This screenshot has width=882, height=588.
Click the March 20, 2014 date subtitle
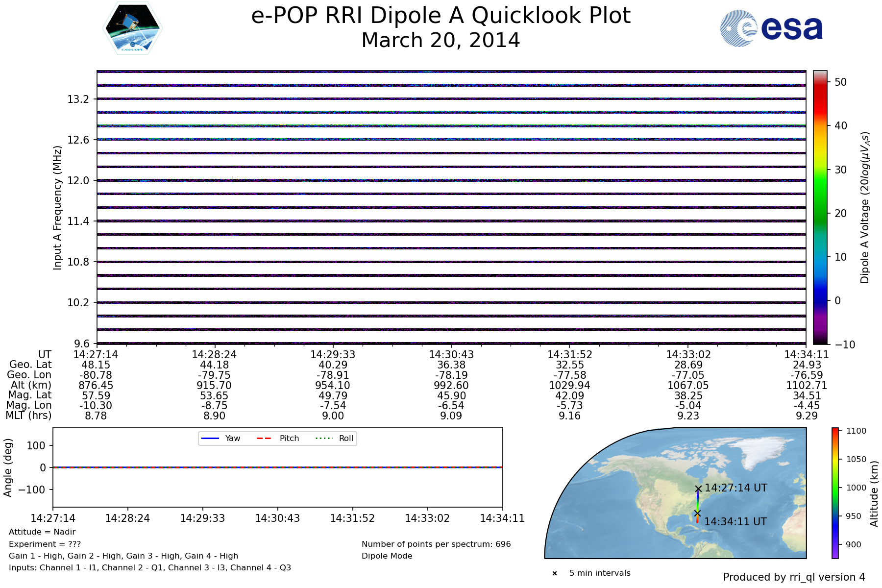[x=440, y=40]
